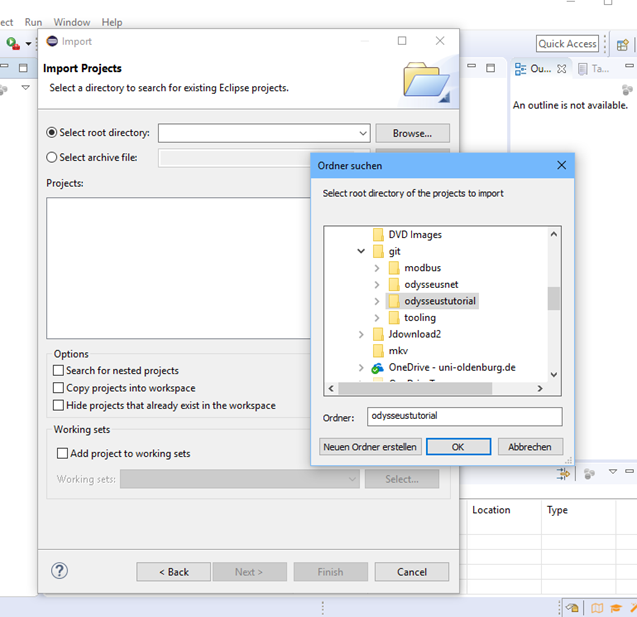Collapse the git folder tree node
This screenshot has height=617, width=637.
coord(361,252)
